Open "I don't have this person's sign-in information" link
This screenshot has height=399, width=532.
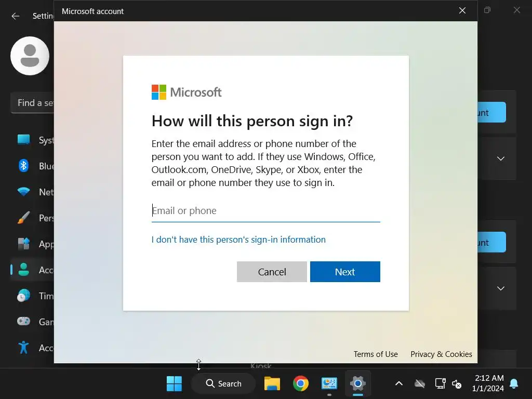tap(238, 240)
